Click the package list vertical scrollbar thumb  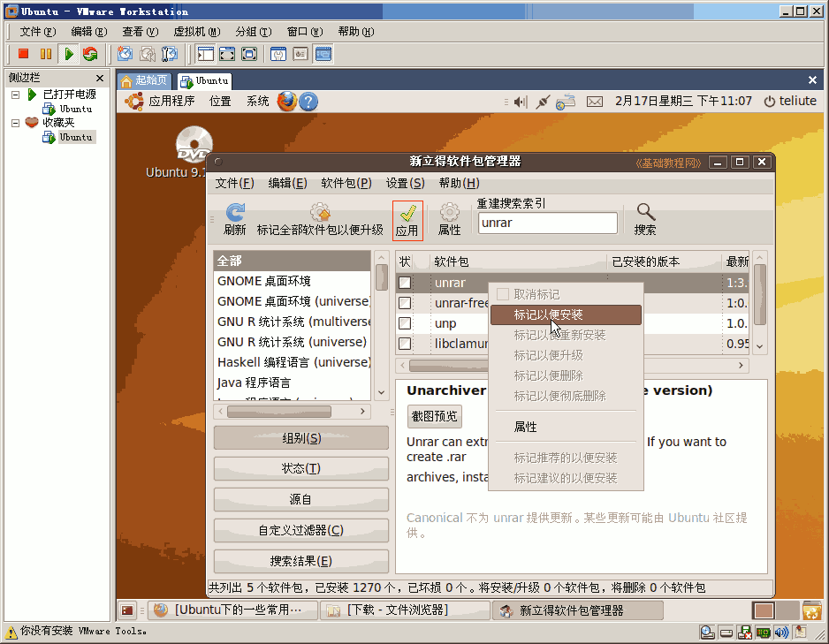click(760, 294)
